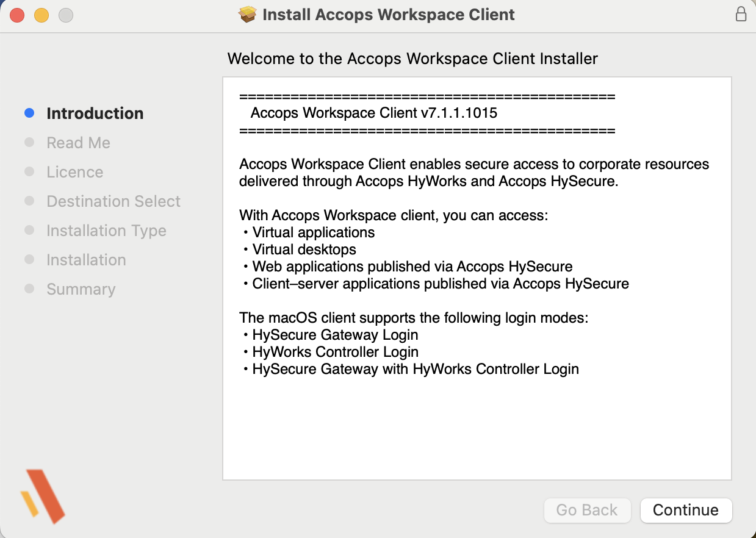Click the "HyWorks Controller Login" line in the text
This screenshot has height=538, width=756.
[335, 352]
